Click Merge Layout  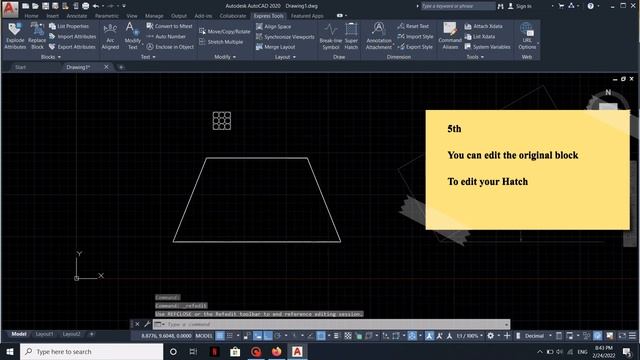tap(276, 47)
